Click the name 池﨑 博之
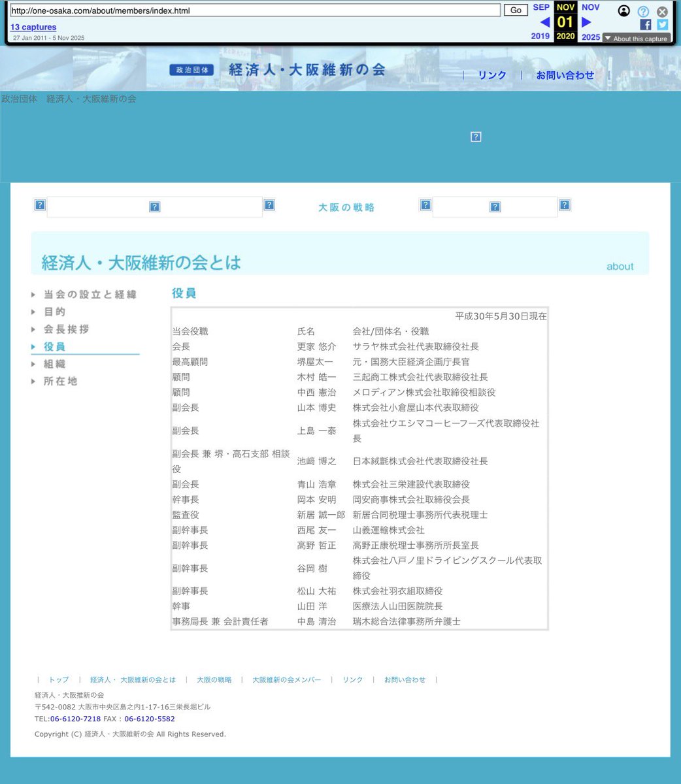 (317, 461)
